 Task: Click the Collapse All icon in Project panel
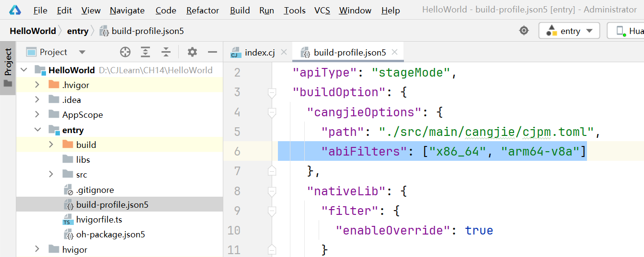166,52
